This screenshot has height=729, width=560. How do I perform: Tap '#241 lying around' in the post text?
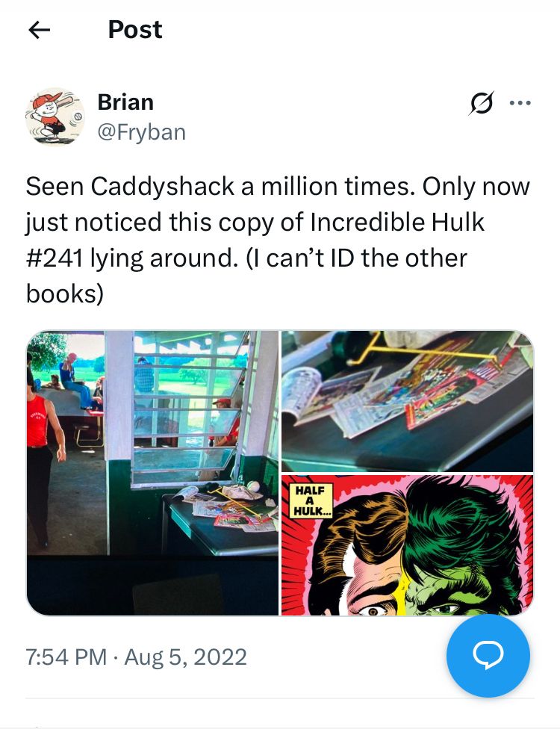[131, 258]
